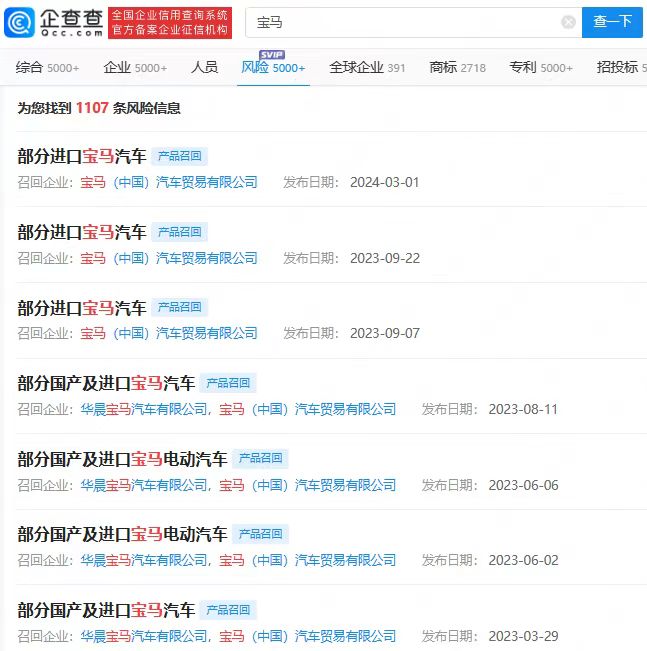Open the recall result dated 2024-03-01

tap(82, 156)
